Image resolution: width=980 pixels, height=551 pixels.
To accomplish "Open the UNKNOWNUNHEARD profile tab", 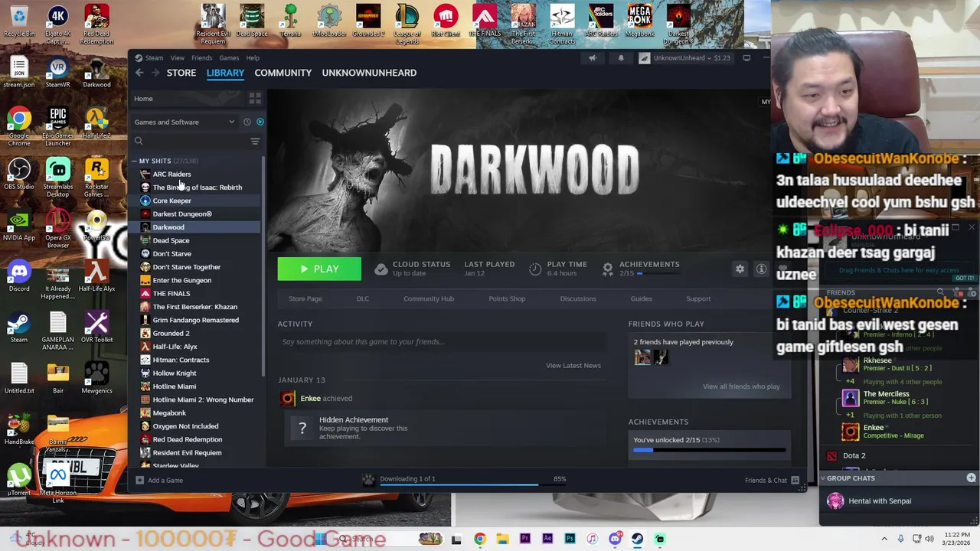I will [x=369, y=73].
